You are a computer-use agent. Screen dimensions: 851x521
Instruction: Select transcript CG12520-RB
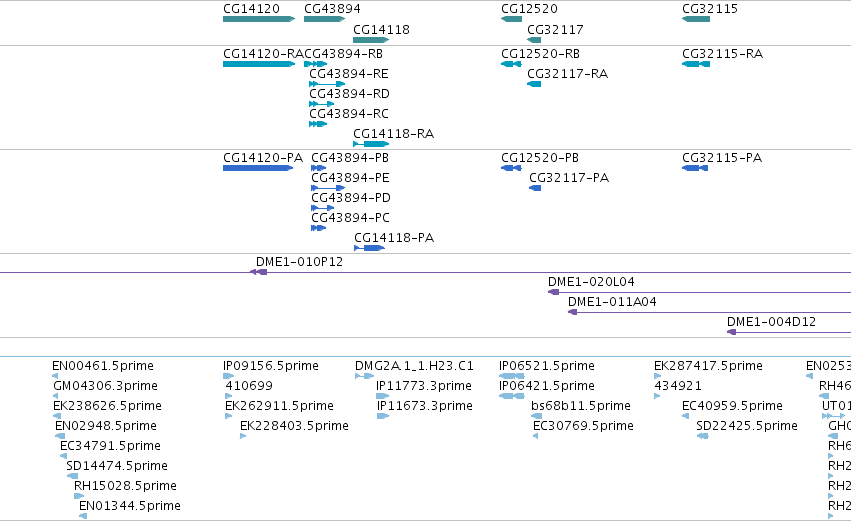[x=511, y=64]
